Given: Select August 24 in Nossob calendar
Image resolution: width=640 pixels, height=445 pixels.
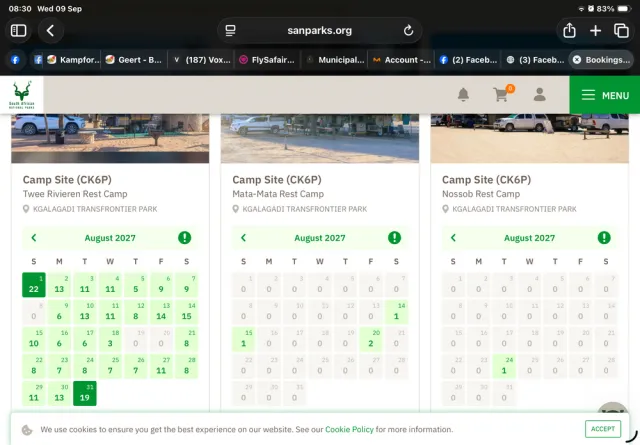Looking at the screenshot, I should pos(504,366).
